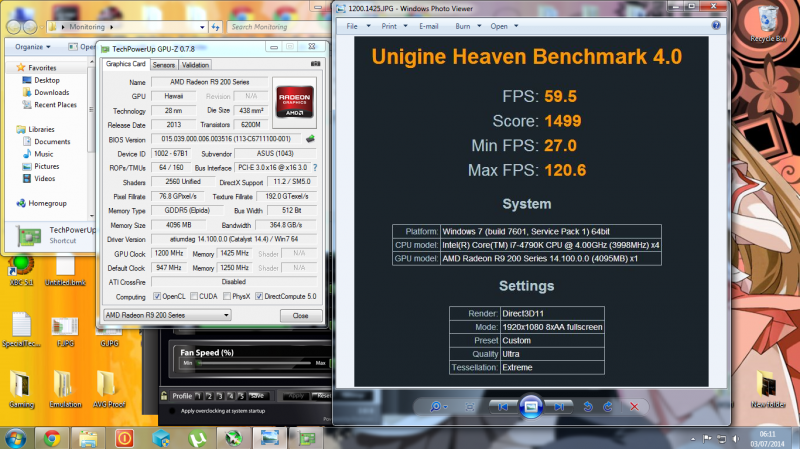Click the BIOS save chip icon in GPU-Z

tap(310, 138)
